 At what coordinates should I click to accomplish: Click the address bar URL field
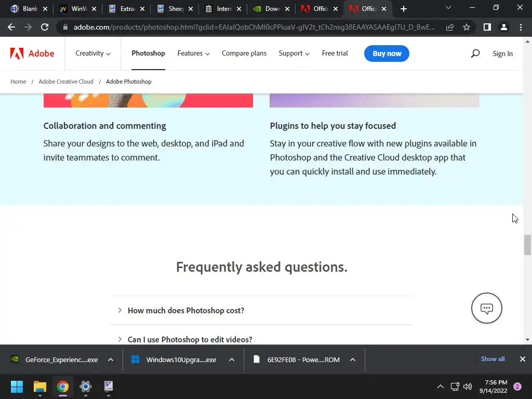(x=254, y=27)
